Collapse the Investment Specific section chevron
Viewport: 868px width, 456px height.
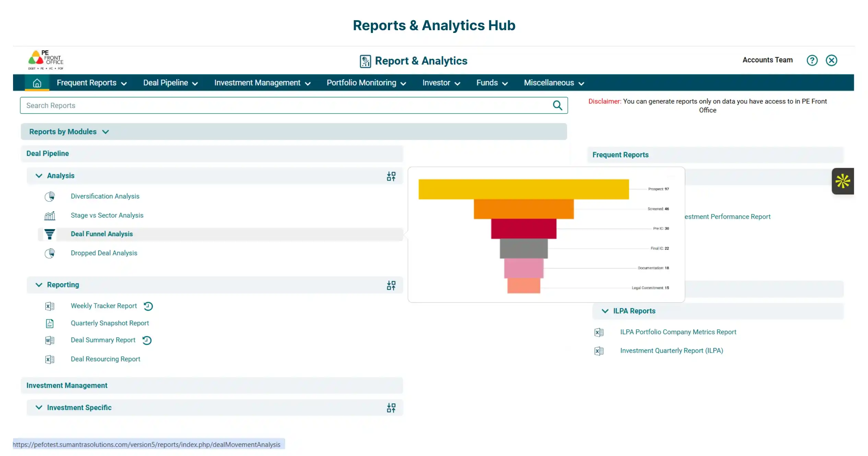tap(39, 407)
